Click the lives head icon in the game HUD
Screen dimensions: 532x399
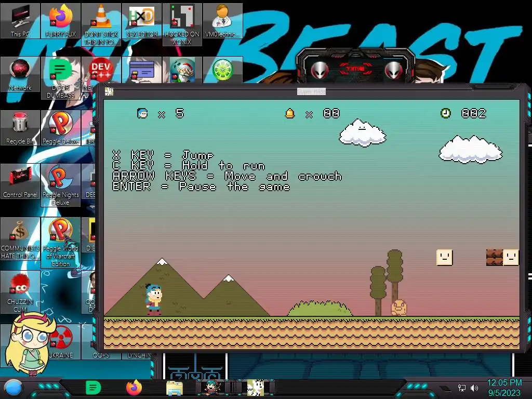pos(142,113)
